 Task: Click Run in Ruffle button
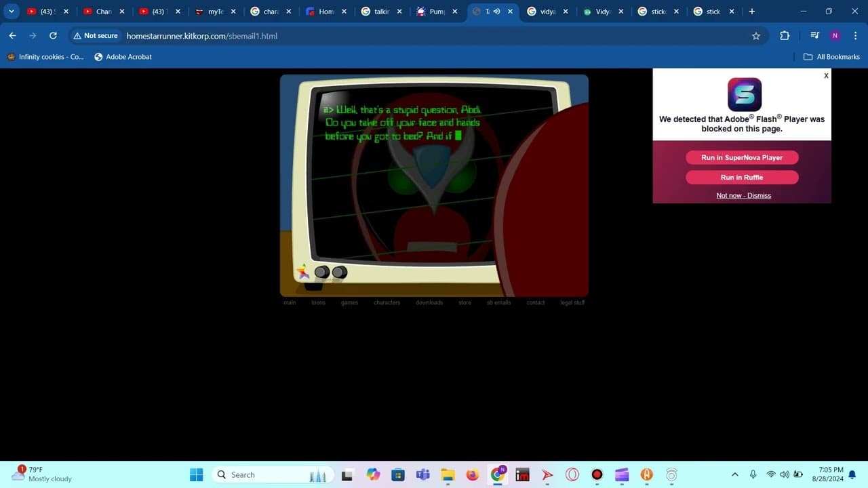tap(742, 177)
